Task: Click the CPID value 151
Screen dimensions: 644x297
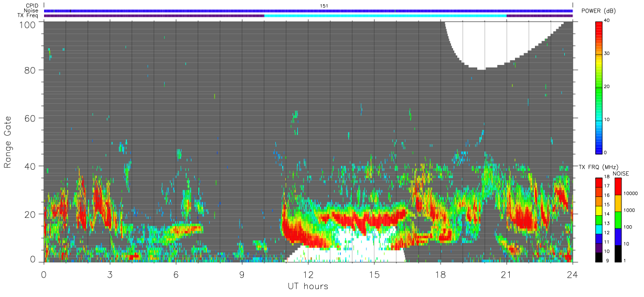Action: (x=324, y=6)
